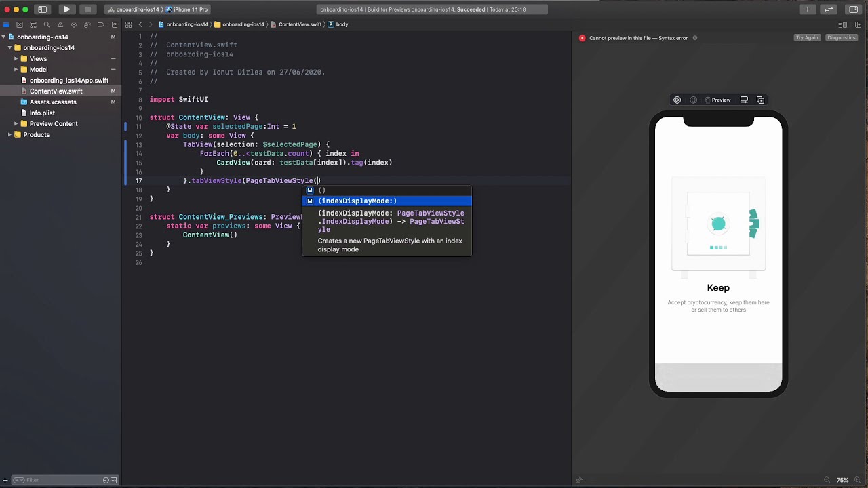Open Info.plist file

coord(42,113)
